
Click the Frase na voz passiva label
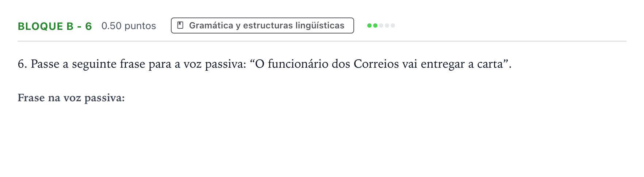pos(71,98)
